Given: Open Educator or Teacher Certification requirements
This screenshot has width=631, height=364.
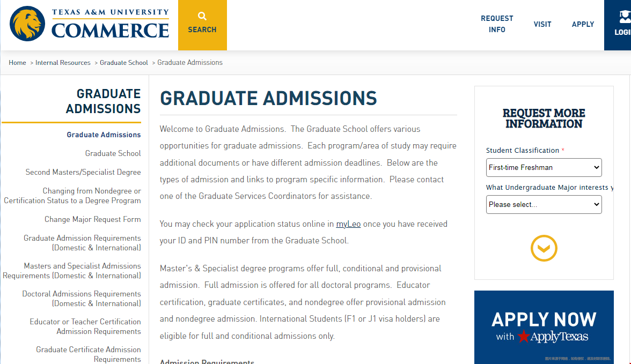Looking at the screenshot, I should (x=85, y=326).
